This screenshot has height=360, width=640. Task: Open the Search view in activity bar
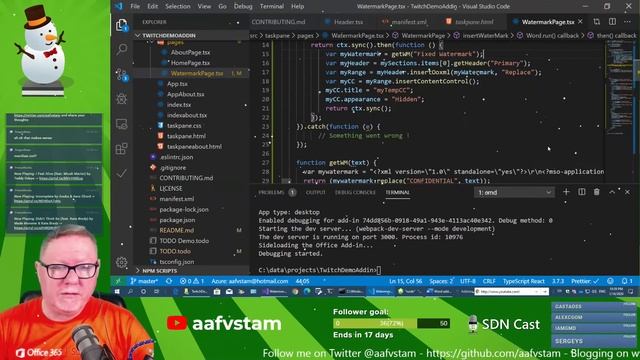pos(122,49)
